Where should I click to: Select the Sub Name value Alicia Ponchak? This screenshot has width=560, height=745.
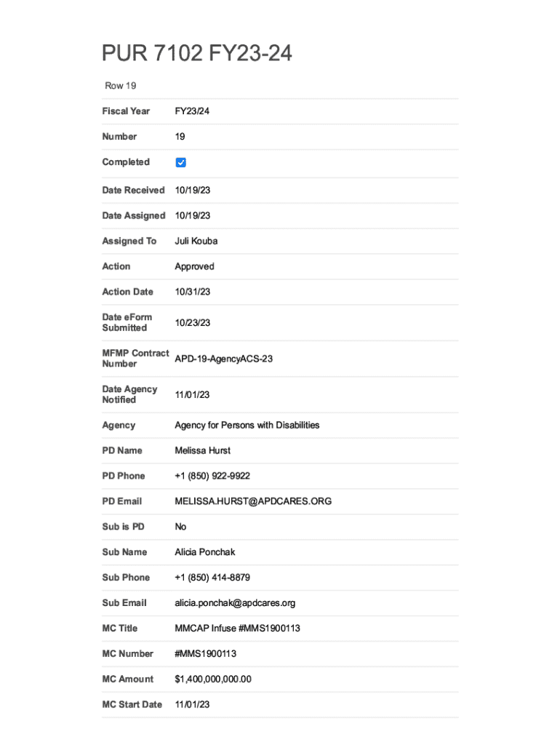(x=204, y=552)
